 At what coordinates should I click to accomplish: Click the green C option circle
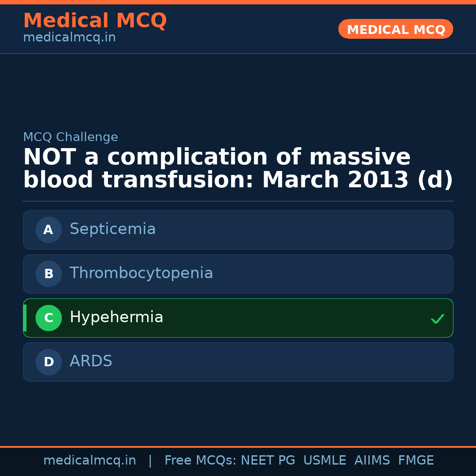pyautogui.click(x=48, y=318)
